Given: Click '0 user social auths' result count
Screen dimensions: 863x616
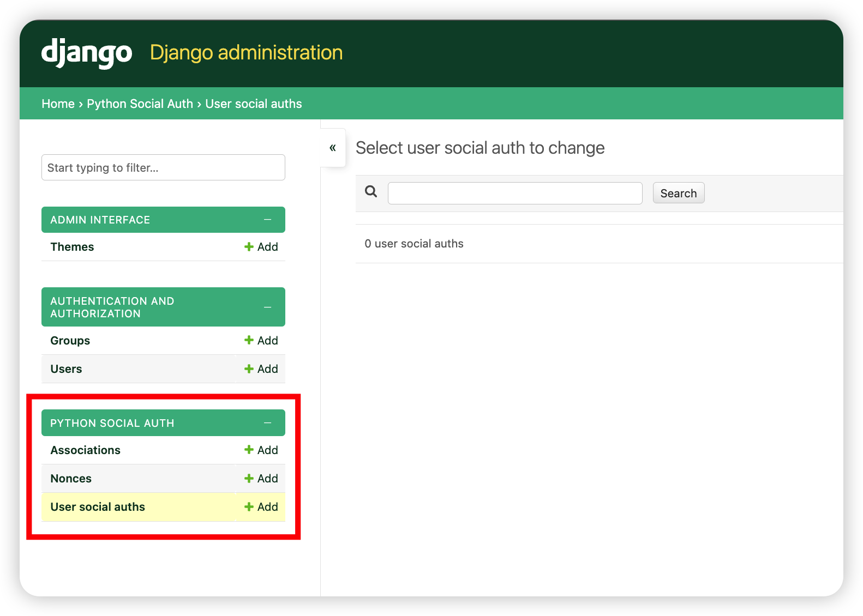Looking at the screenshot, I should click(414, 244).
